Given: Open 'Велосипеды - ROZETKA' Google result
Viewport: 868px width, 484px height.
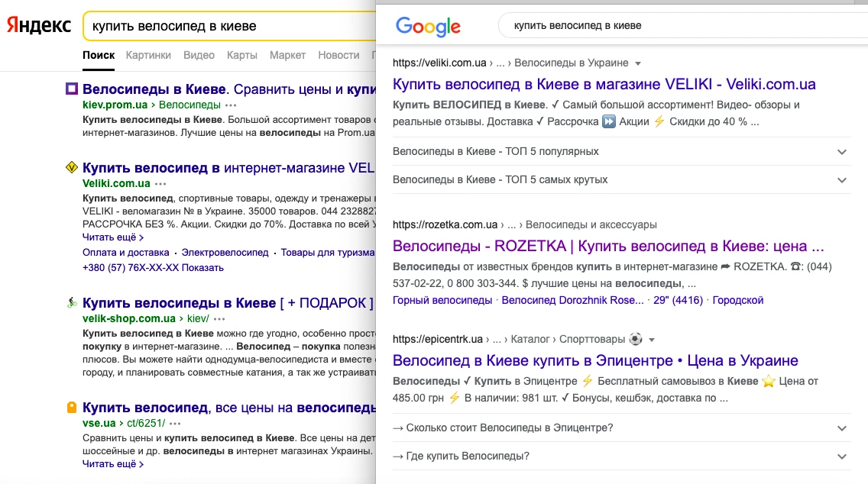Looking at the screenshot, I should click(608, 246).
